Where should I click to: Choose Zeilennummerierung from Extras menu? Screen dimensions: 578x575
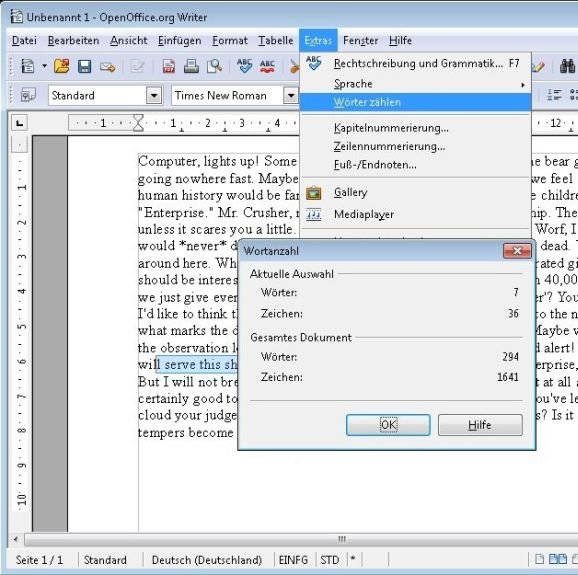click(415, 146)
